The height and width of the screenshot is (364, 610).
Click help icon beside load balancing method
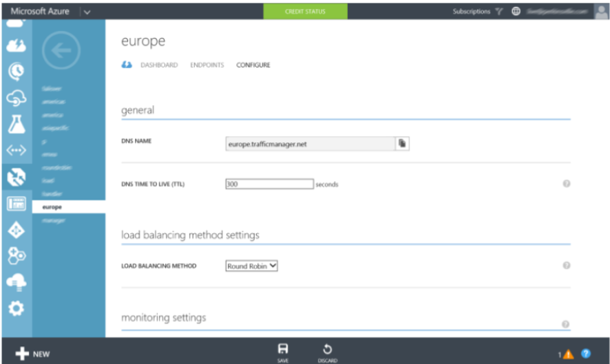(x=566, y=266)
